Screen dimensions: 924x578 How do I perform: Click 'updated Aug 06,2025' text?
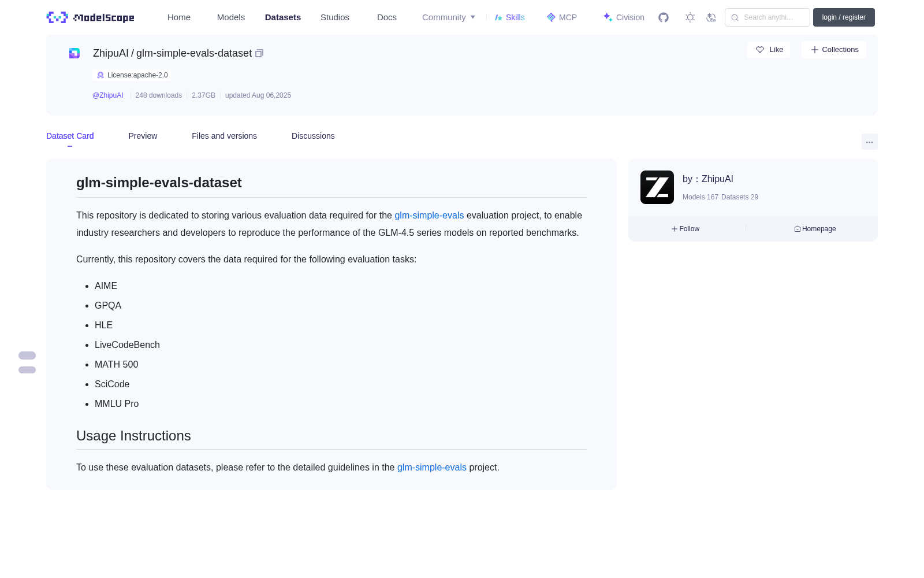coord(258,95)
